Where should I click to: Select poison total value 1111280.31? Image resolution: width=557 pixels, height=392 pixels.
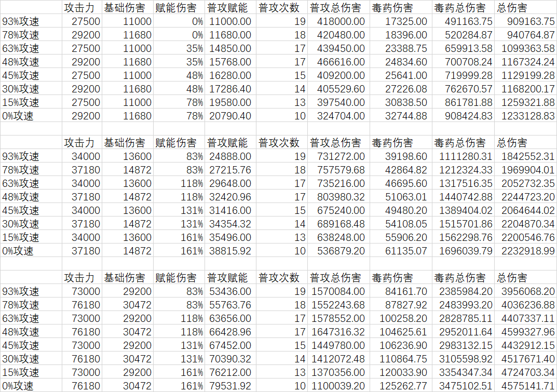(x=463, y=156)
